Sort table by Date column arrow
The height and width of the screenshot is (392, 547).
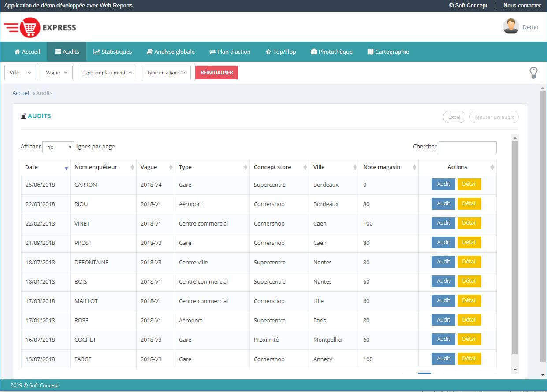[66, 168]
